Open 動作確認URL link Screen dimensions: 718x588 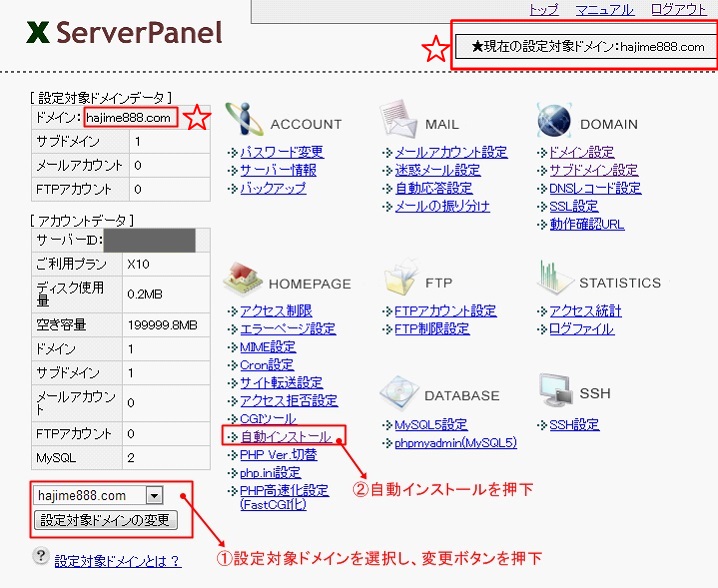point(587,224)
